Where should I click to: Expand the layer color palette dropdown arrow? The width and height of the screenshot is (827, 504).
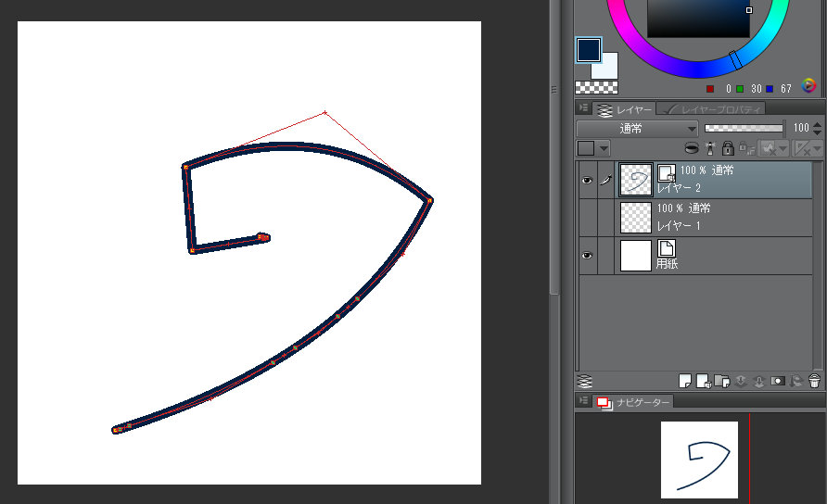(604, 148)
